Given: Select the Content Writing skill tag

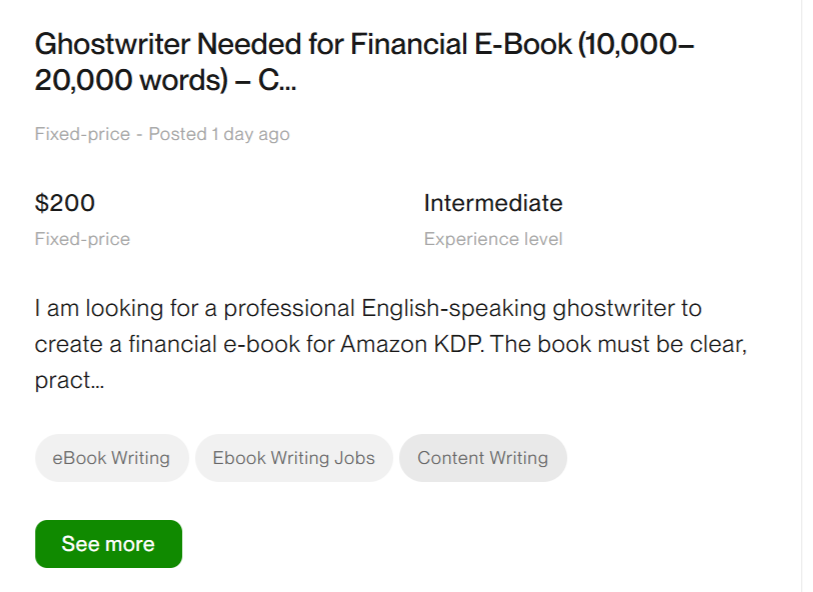Looking at the screenshot, I should tap(483, 457).
